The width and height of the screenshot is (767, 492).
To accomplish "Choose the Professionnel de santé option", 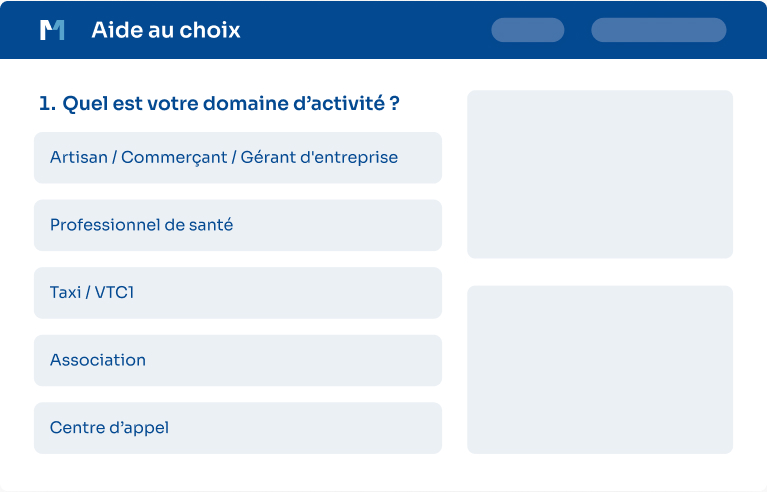I will 238,225.
